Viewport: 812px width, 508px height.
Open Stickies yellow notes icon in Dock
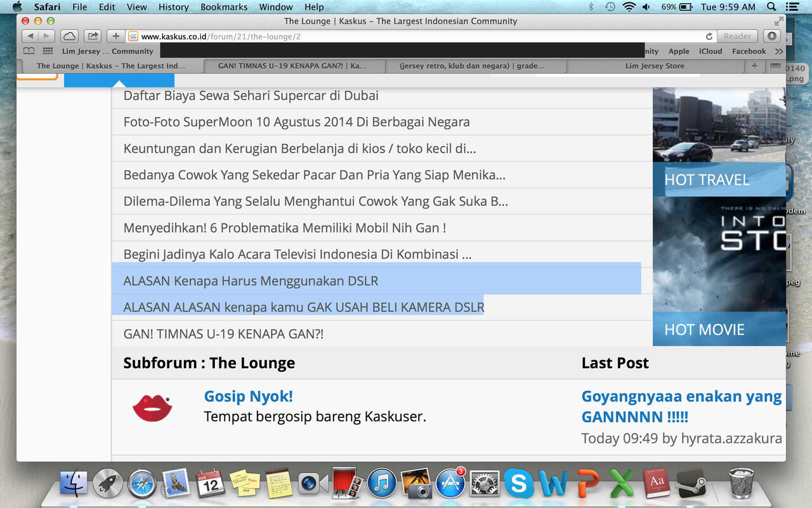tap(244, 485)
